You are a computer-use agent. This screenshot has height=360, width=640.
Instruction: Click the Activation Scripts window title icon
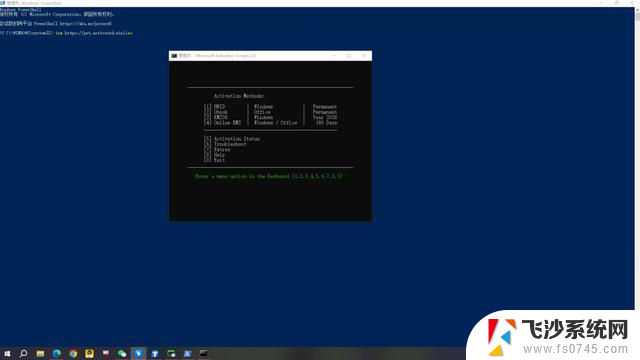coord(174,56)
